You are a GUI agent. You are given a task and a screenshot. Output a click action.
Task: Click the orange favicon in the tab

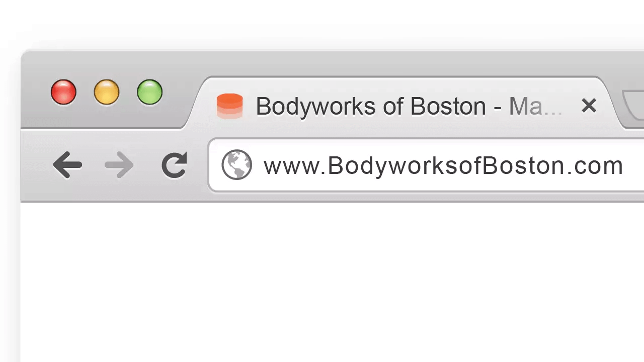click(229, 106)
